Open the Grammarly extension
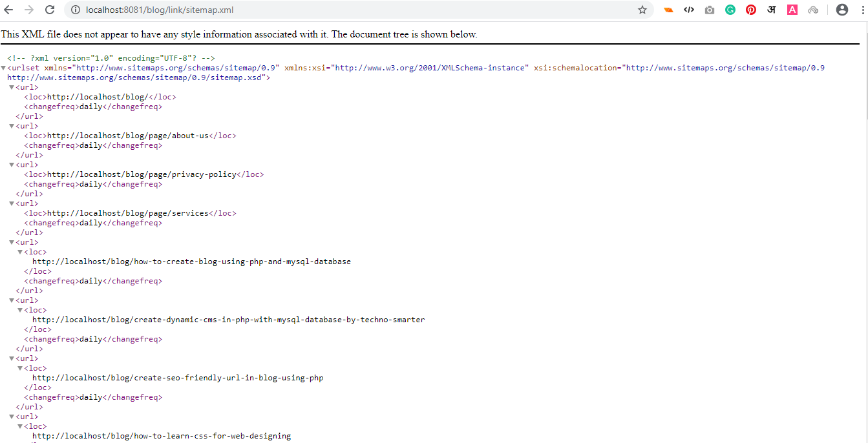868x443 pixels. [730, 10]
